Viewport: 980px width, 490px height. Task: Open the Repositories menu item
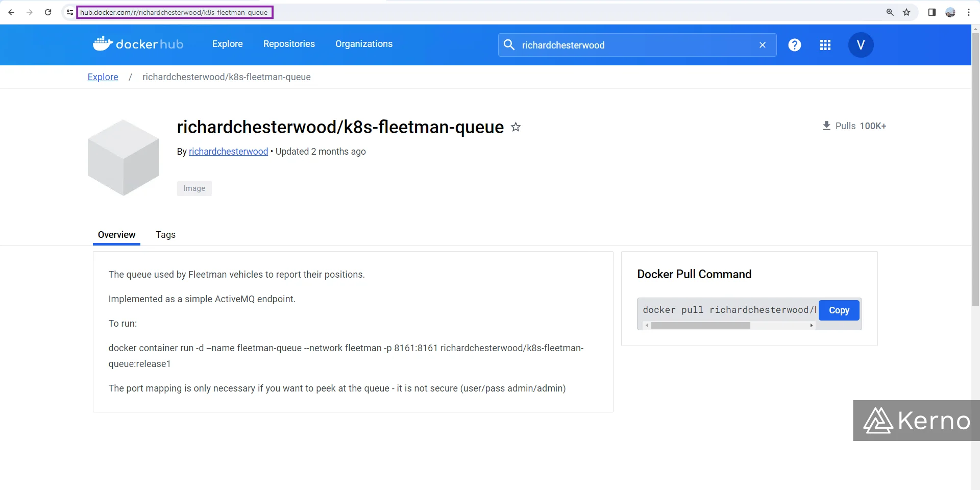pyautogui.click(x=289, y=44)
